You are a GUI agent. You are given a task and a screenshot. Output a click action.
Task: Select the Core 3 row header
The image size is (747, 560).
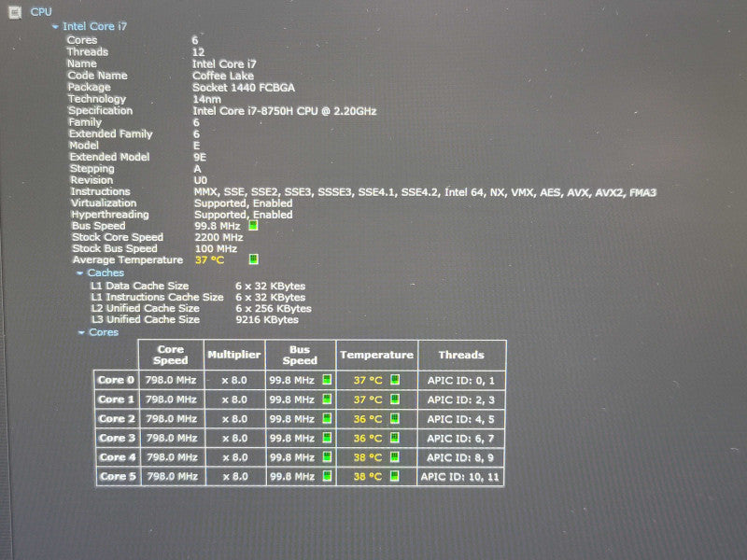118,438
